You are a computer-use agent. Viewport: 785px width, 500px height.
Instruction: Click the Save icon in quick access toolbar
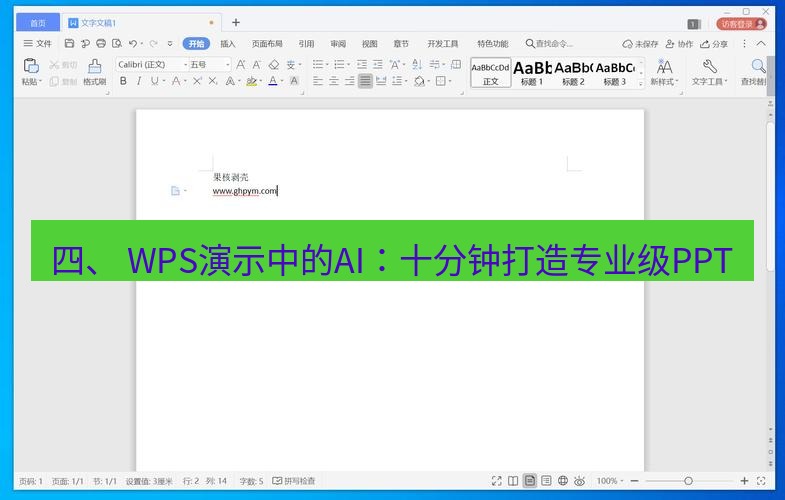pos(70,44)
